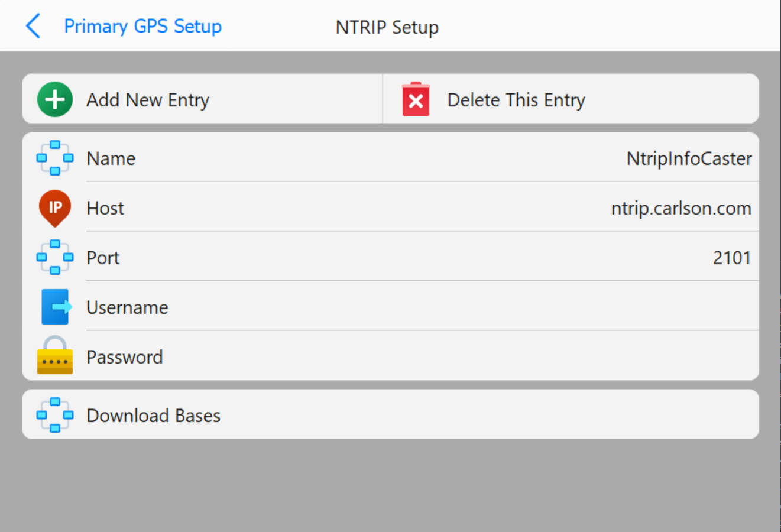Screen dimensions: 781x532
Task: Click the network icon beside Name
Action: pyautogui.click(x=55, y=158)
